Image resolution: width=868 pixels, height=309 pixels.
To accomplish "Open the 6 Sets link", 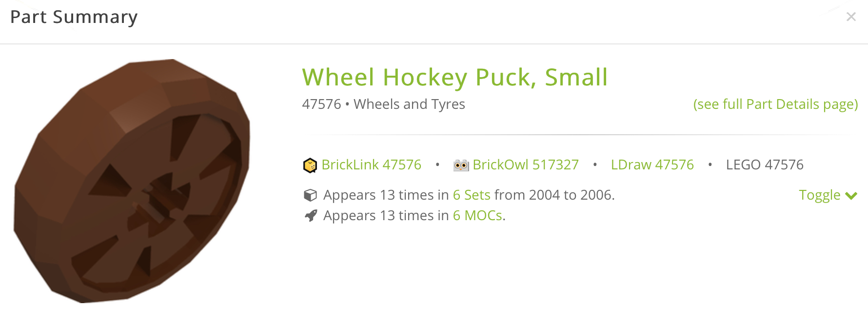I will [471, 195].
